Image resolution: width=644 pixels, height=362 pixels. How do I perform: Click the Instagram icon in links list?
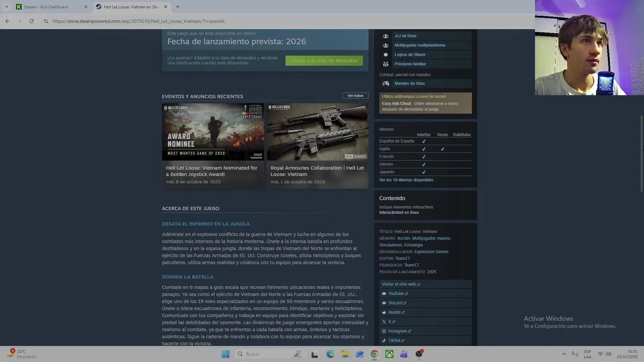[x=384, y=331]
